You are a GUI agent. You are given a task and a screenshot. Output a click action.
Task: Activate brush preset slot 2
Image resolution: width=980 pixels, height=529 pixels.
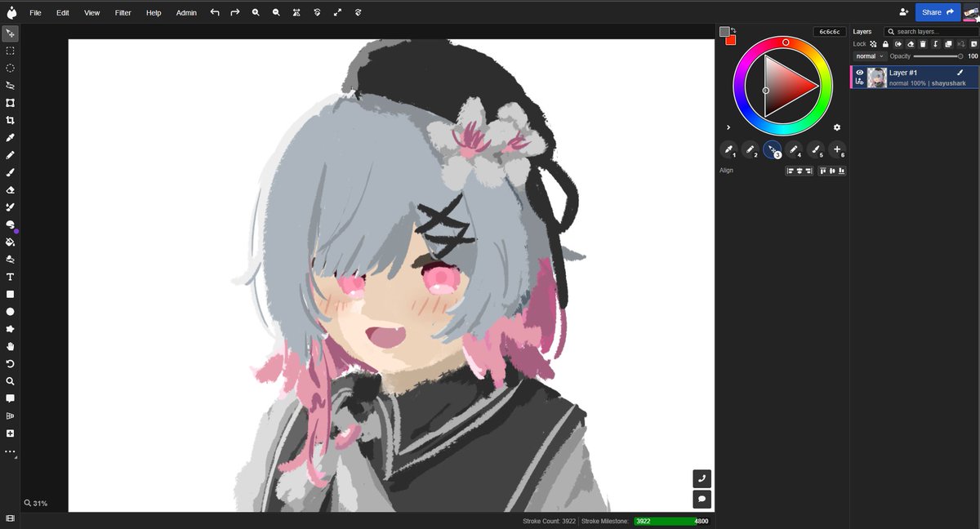point(751,150)
